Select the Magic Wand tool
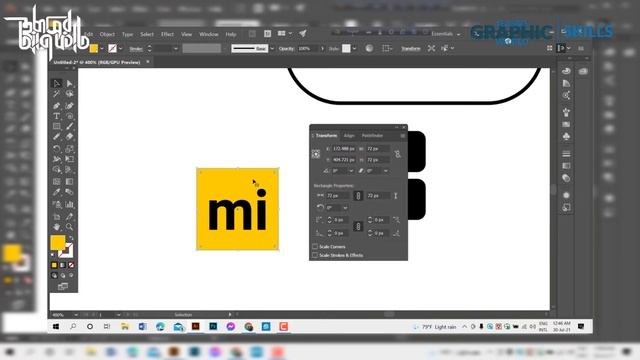Viewport: 640px width, 360px height. point(57,94)
